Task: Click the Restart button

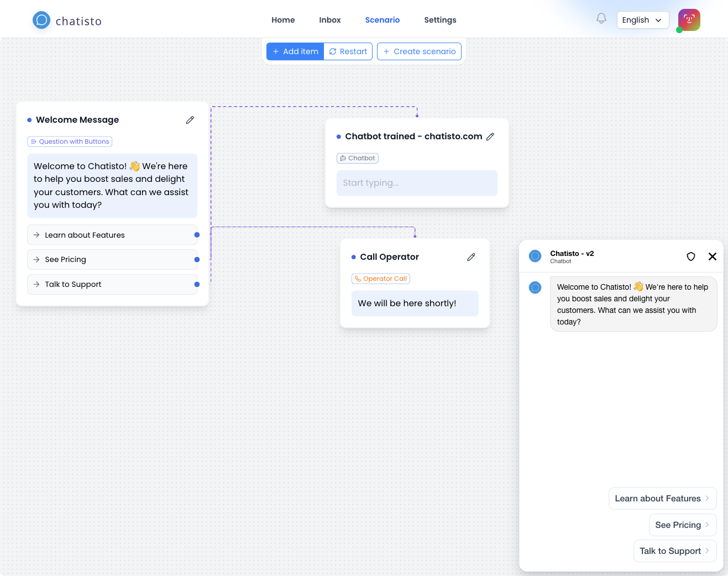Action: click(x=348, y=51)
